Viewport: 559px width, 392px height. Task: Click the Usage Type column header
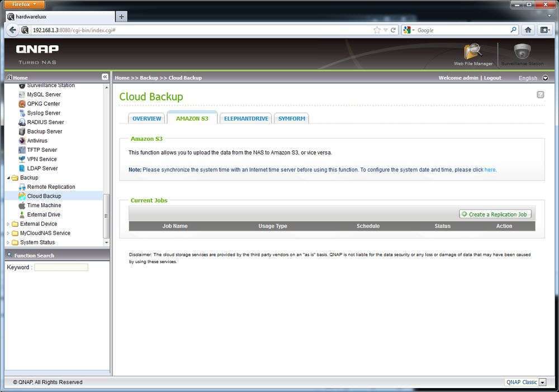click(273, 226)
